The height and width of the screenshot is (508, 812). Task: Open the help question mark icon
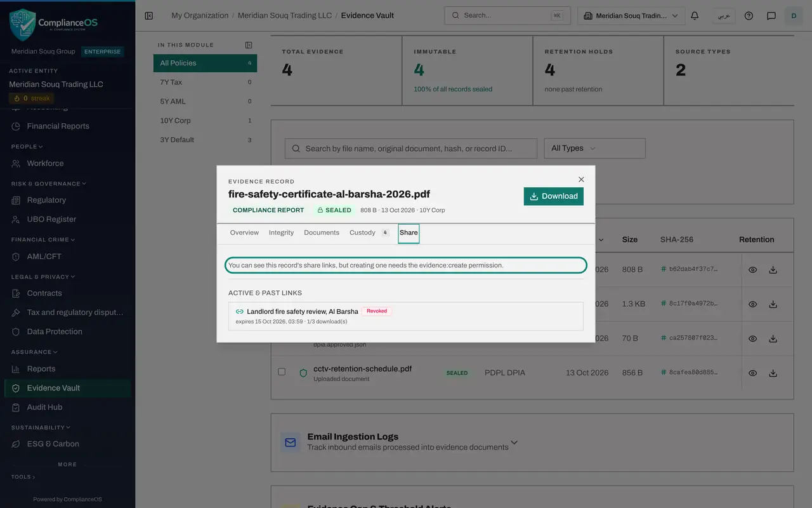pos(749,16)
